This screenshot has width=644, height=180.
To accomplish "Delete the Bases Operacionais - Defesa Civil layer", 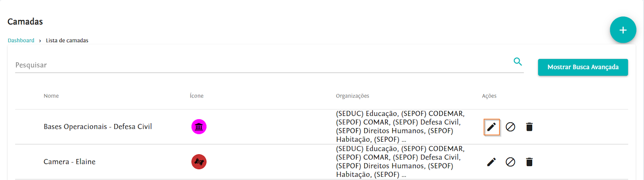I will 529,127.
